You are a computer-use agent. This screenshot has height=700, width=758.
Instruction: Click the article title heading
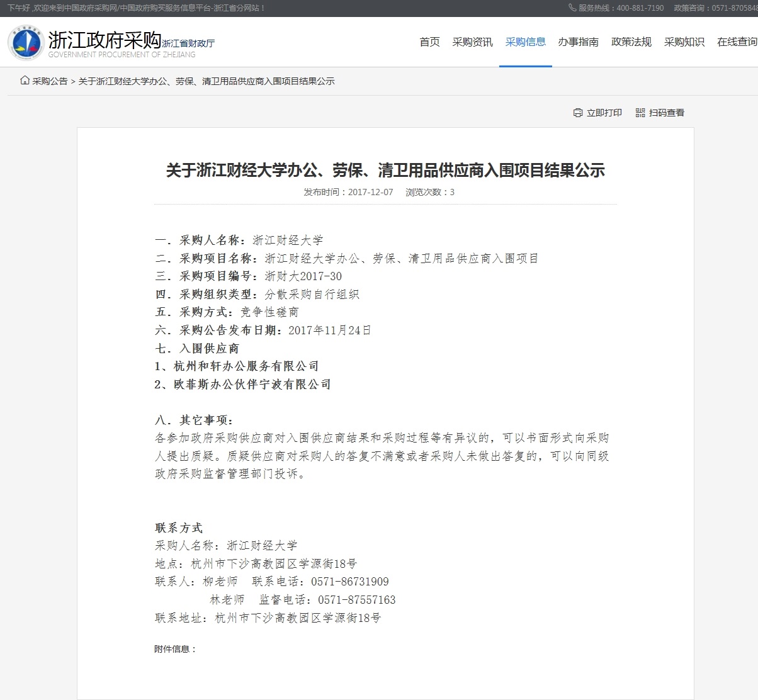click(385, 170)
